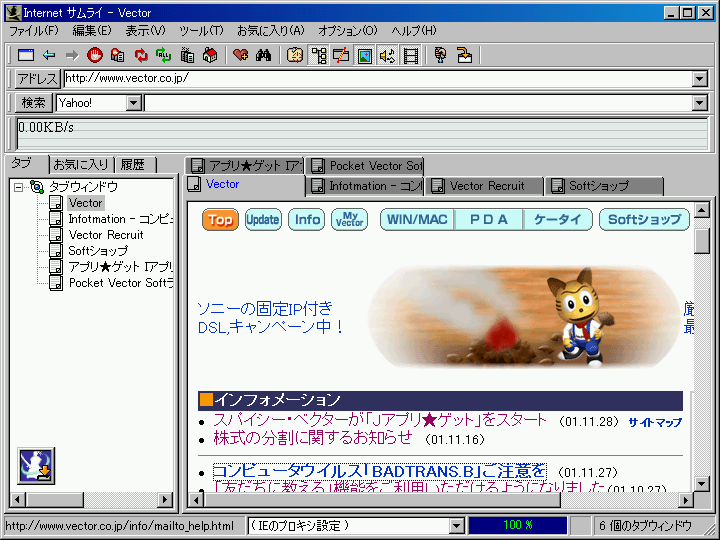Click the Update nav button
This screenshot has height=540, width=720.
(x=263, y=220)
